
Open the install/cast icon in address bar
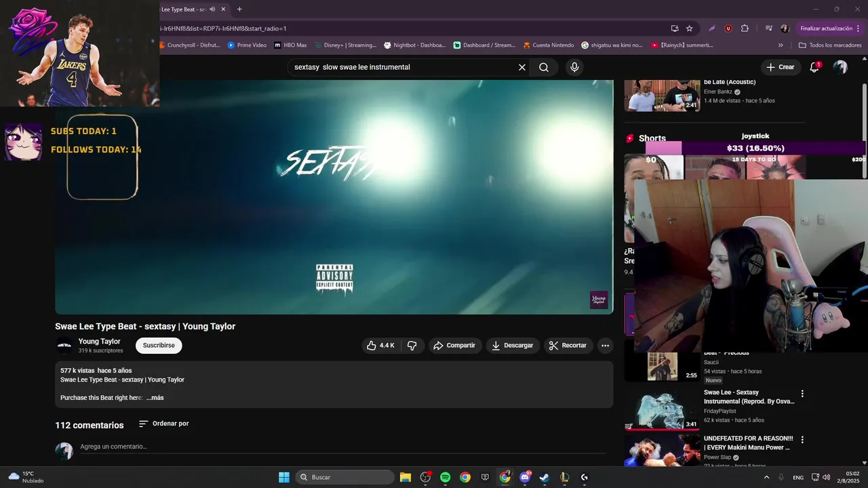coord(674,28)
